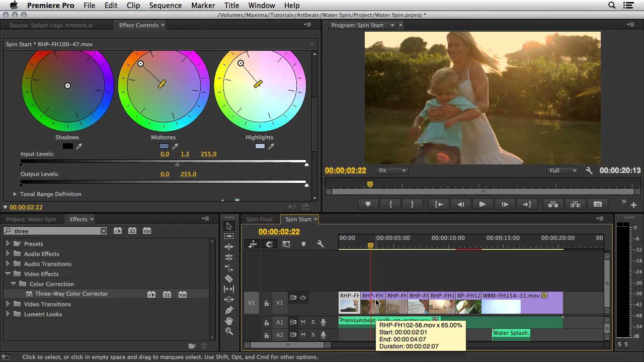
Task: Switch to Project: Water Spin tab
Action: (31, 219)
